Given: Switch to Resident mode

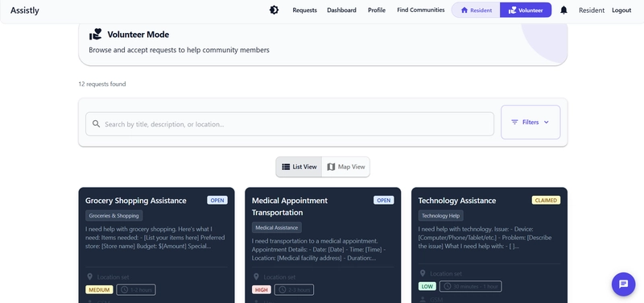Looking at the screenshot, I should pos(476,10).
